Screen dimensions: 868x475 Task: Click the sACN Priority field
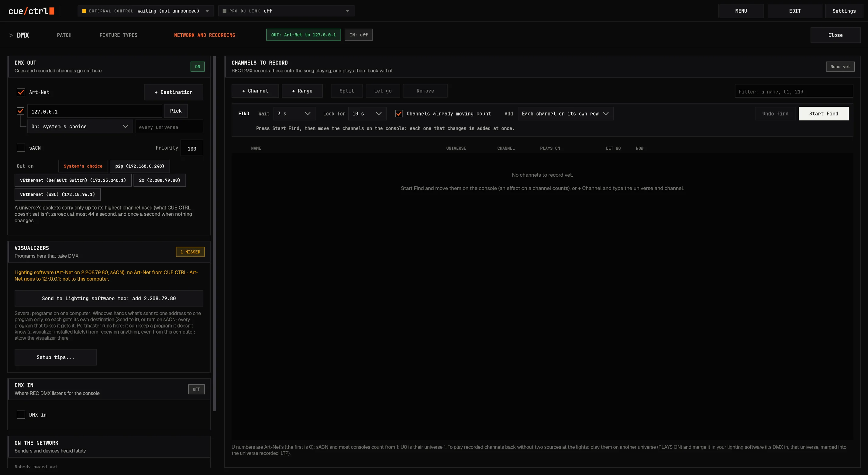(x=192, y=148)
